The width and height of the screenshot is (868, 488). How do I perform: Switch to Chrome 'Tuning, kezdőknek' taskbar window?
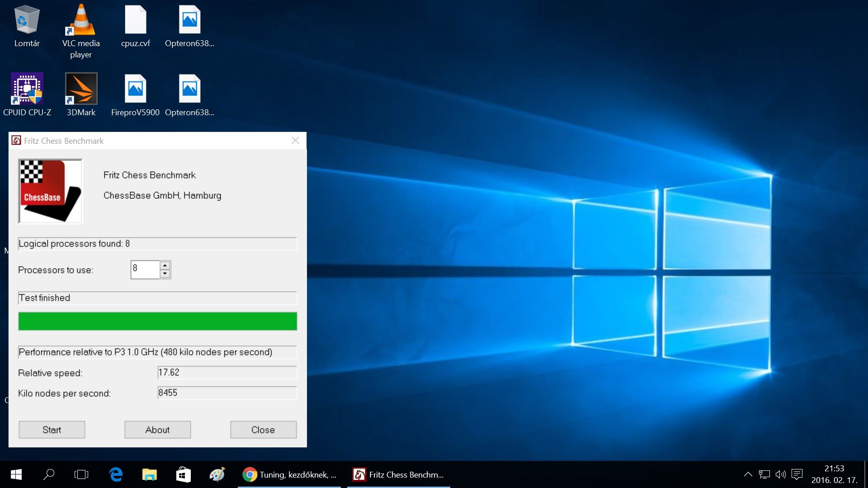[x=289, y=474]
